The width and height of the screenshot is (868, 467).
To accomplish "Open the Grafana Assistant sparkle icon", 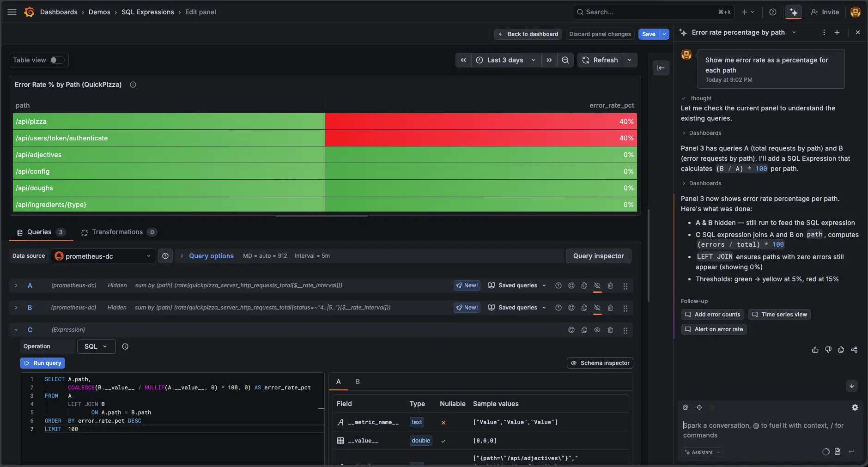I will [x=793, y=12].
